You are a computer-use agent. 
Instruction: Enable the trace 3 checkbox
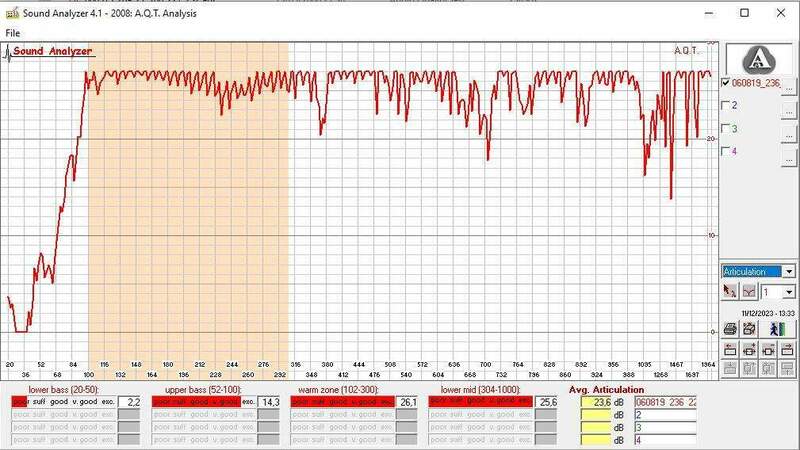[727, 128]
